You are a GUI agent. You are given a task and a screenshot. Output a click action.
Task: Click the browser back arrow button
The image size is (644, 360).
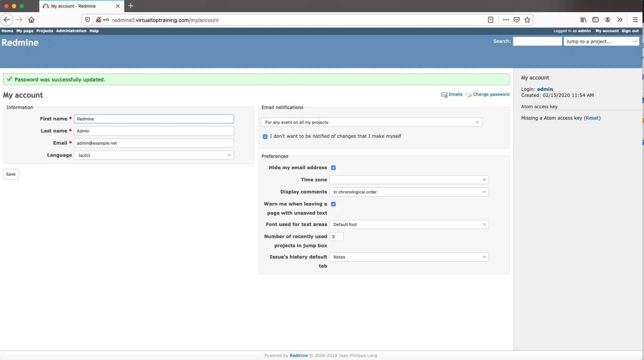tap(7, 20)
